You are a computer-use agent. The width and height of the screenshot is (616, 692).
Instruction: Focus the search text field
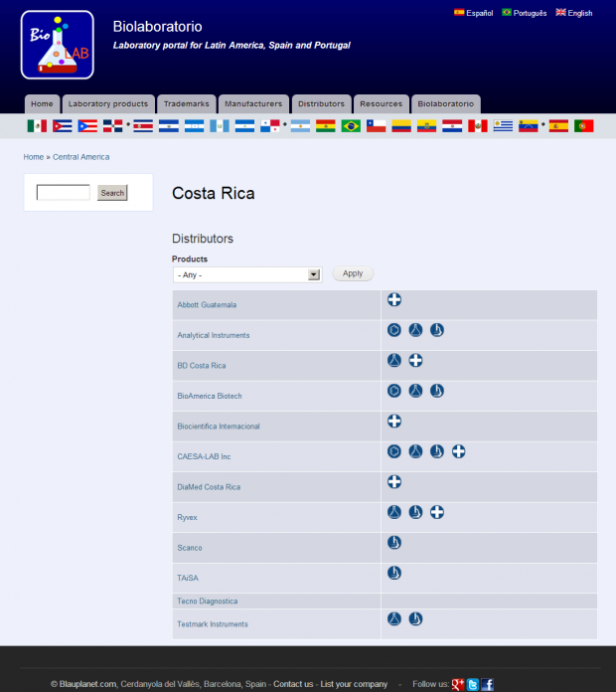[63, 193]
